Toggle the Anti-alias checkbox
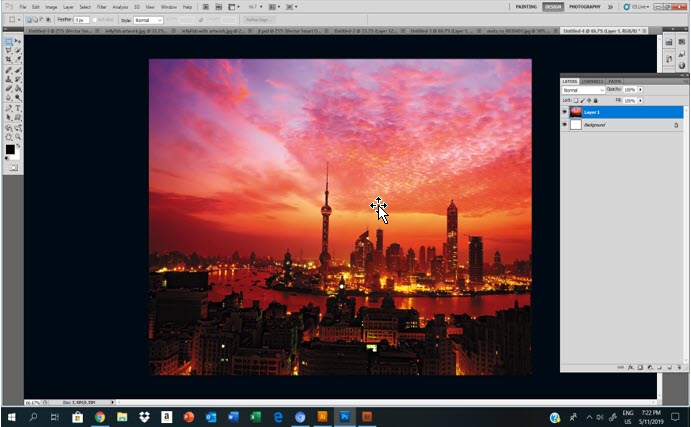 [96, 20]
